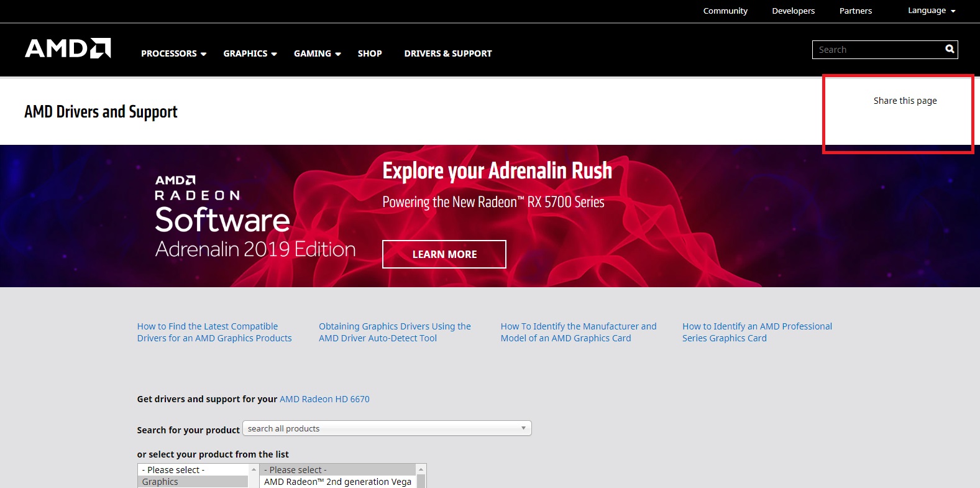The image size is (980, 488).
Task: Open How To Identify the Manufacturer and Model link
Action: point(579,332)
